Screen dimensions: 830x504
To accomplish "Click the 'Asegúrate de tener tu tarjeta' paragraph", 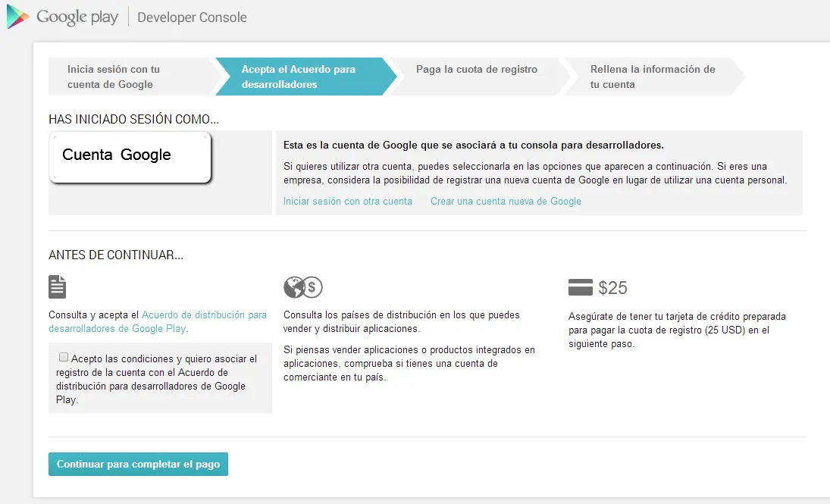I will [677, 330].
